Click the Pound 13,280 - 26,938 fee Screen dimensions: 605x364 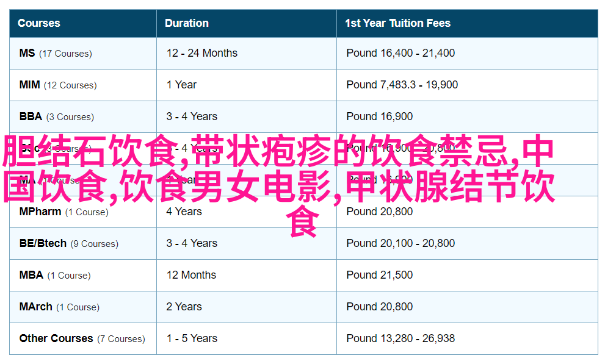click(x=400, y=338)
